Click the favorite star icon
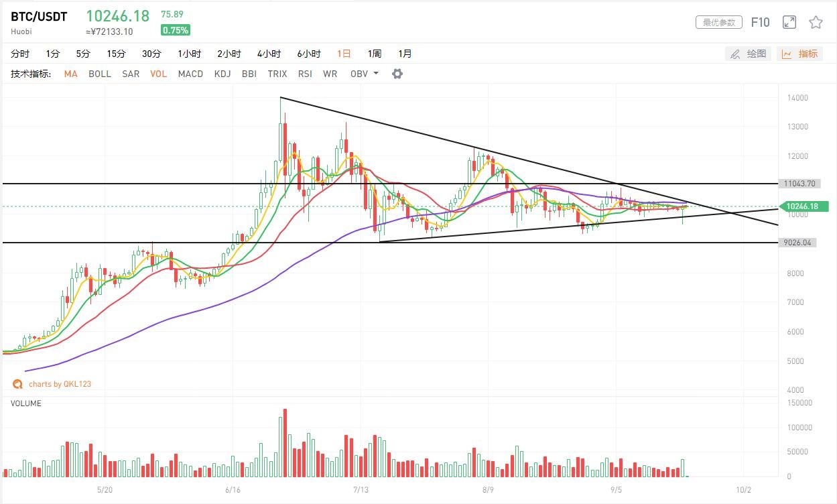This screenshot has height=504, width=837. [816, 22]
